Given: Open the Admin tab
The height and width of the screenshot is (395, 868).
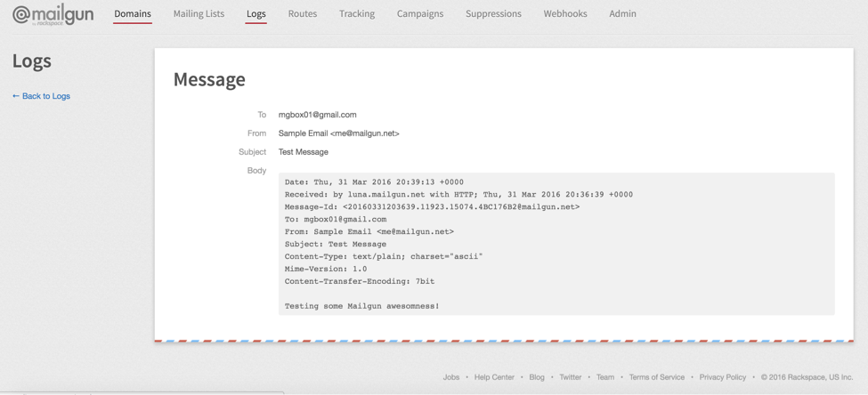Looking at the screenshot, I should (x=623, y=14).
